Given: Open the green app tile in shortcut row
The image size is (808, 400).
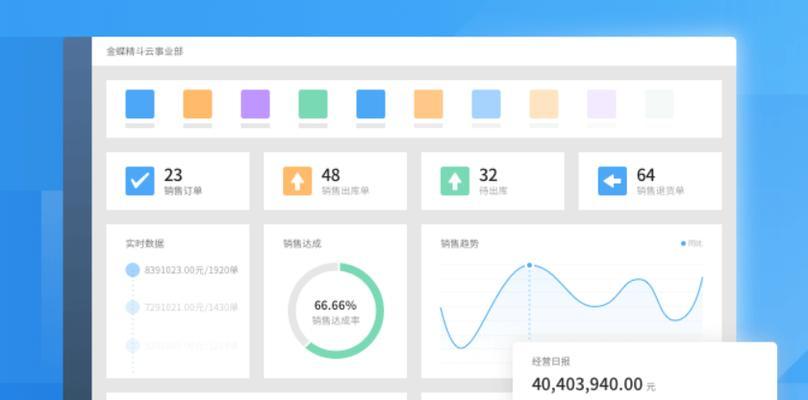Looking at the screenshot, I should point(313,104).
